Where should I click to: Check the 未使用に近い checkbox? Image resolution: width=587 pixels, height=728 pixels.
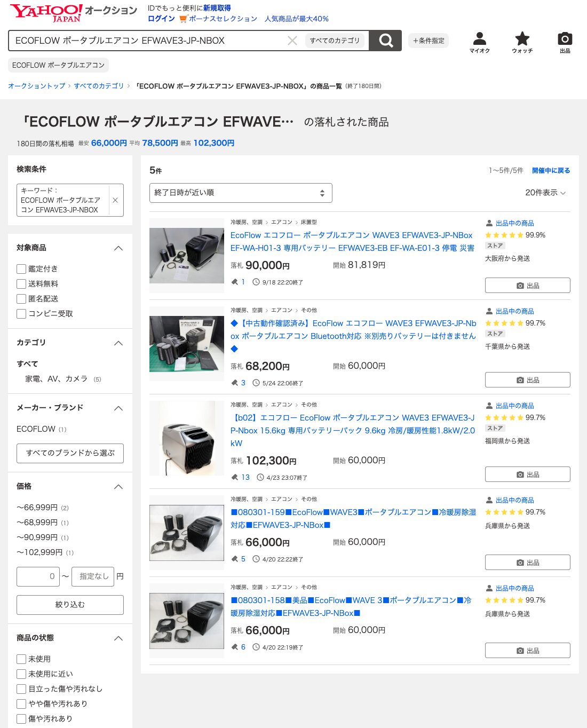pyautogui.click(x=21, y=674)
